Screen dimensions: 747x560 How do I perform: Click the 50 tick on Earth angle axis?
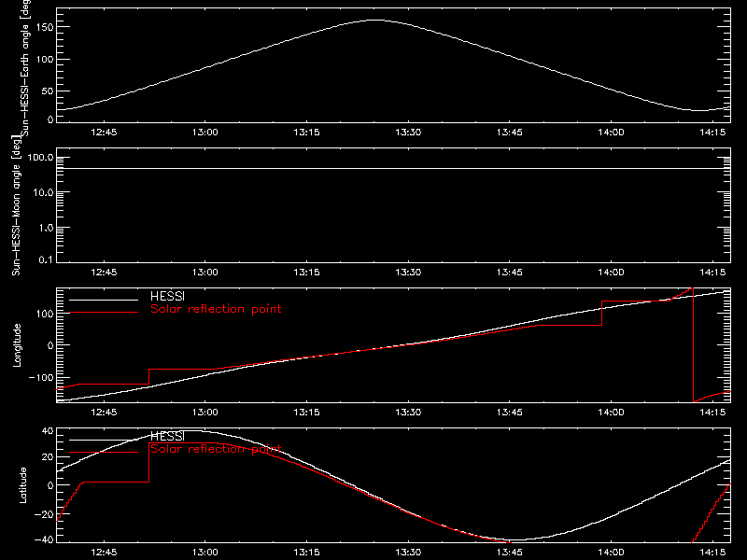click(x=48, y=91)
